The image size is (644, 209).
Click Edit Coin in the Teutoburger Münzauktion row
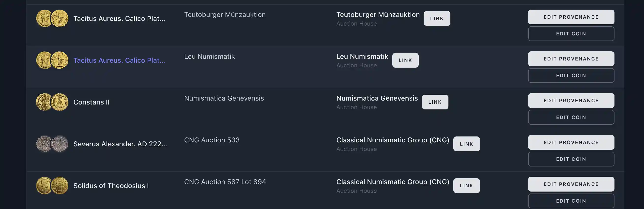tap(571, 33)
